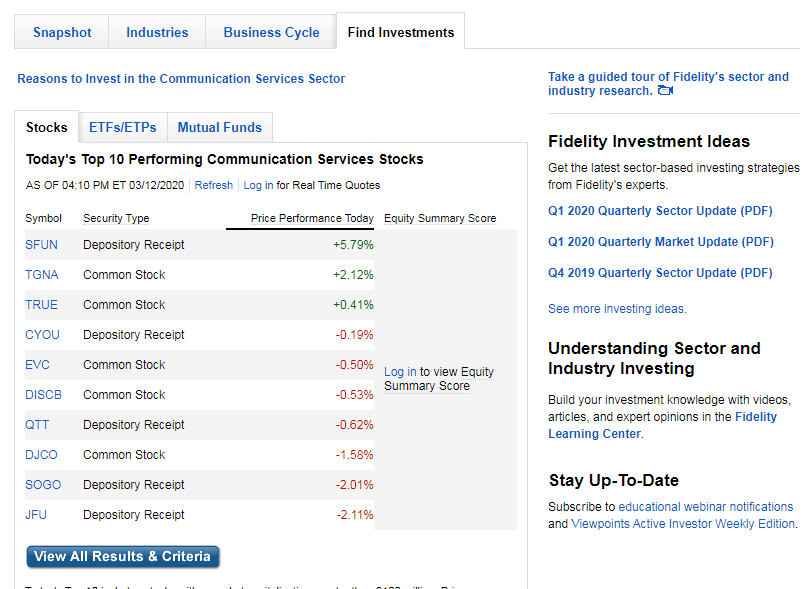Click the -0.53% value in DISCB row
Screen dimensions: 807x589
pyautogui.click(x=355, y=395)
